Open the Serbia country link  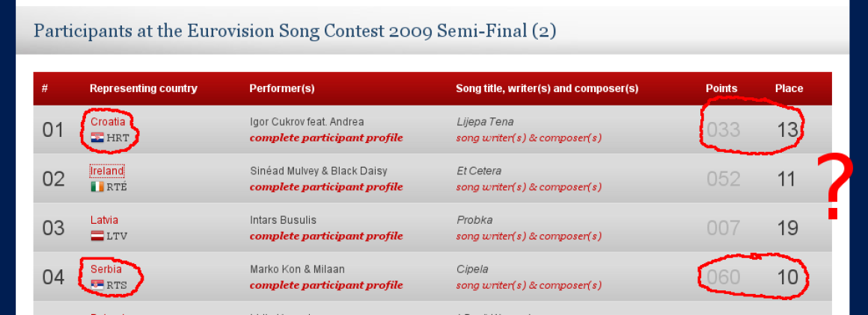[106, 269]
